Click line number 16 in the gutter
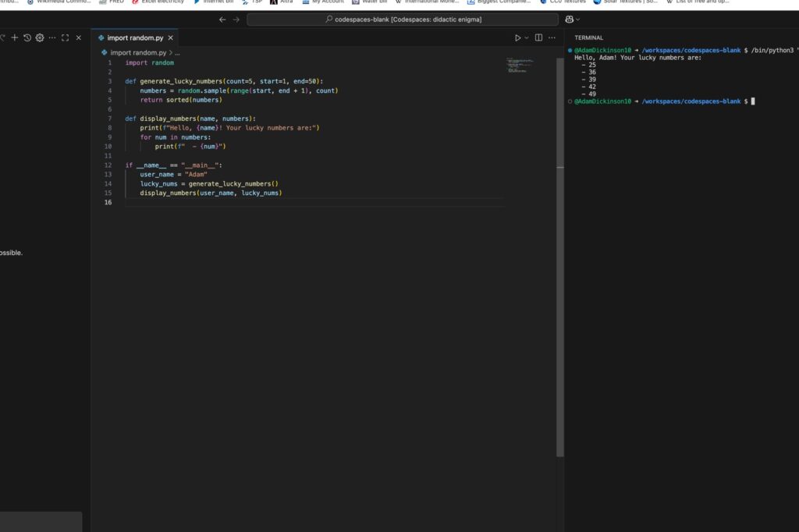The width and height of the screenshot is (799, 532). [108, 202]
